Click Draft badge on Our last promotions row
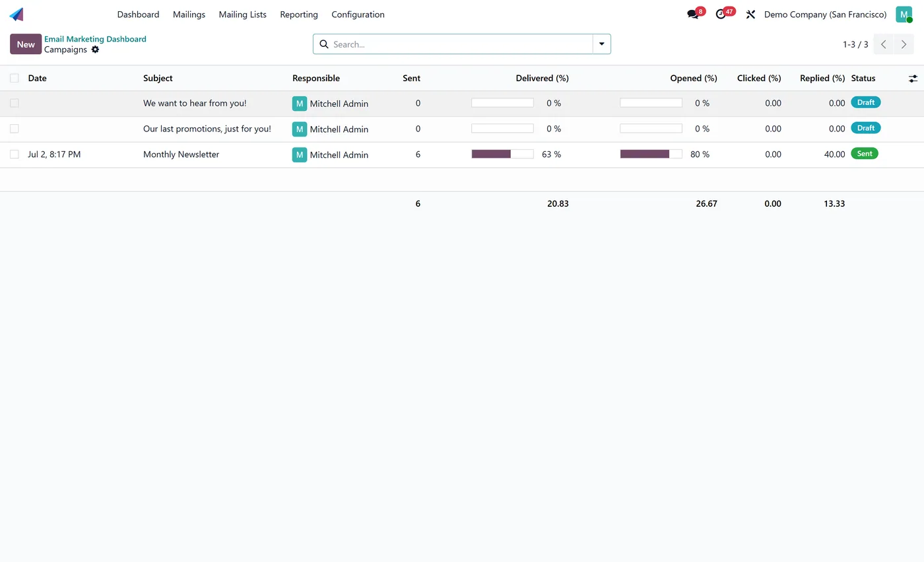 pos(866,128)
